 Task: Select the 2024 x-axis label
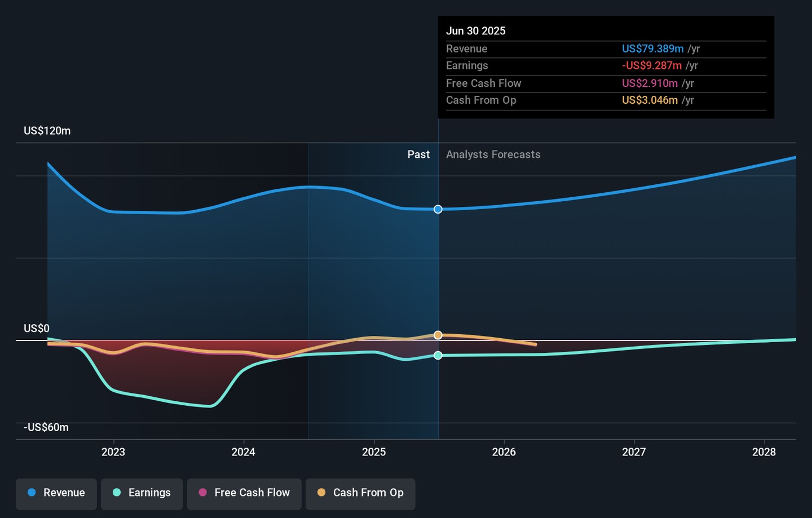point(244,452)
